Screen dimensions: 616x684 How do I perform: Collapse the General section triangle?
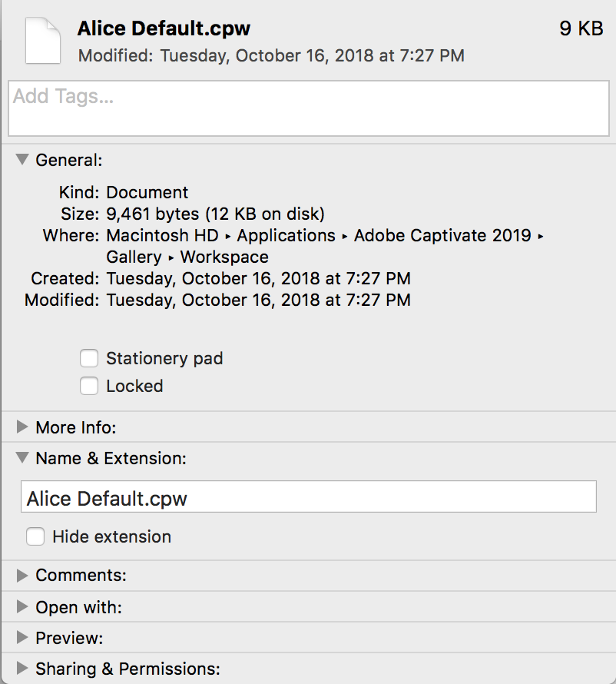tap(22, 160)
